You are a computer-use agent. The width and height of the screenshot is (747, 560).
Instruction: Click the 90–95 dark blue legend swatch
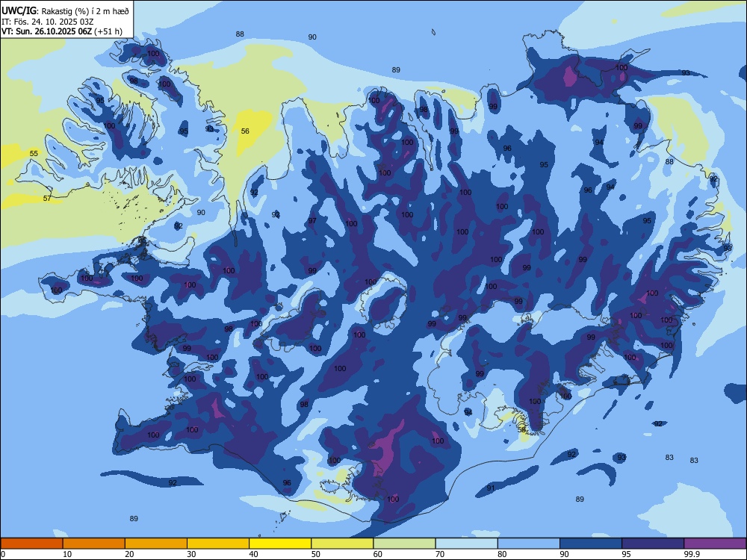(x=591, y=544)
